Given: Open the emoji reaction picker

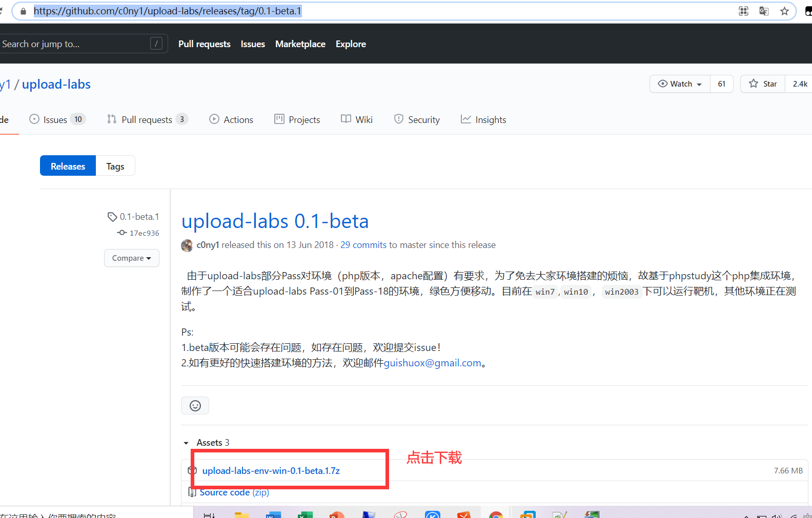Looking at the screenshot, I should 195,406.
